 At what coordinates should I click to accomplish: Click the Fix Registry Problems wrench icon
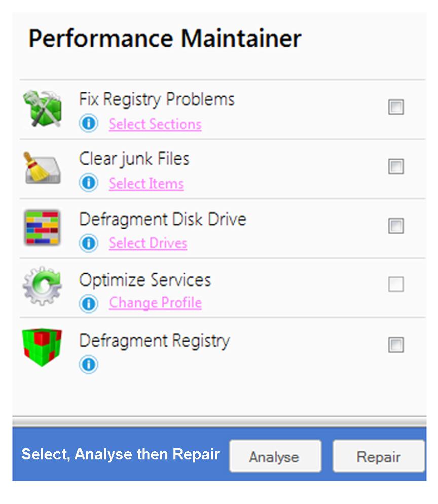click(42, 108)
